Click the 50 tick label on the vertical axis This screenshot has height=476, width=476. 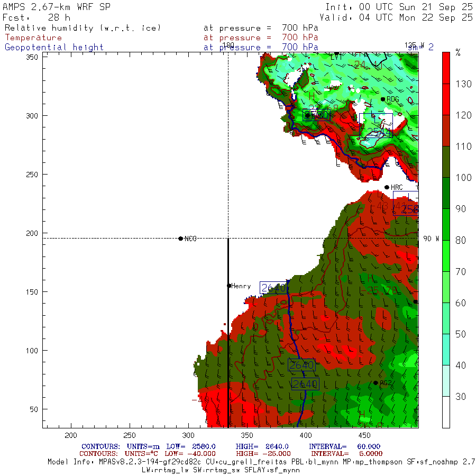(x=34, y=409)
